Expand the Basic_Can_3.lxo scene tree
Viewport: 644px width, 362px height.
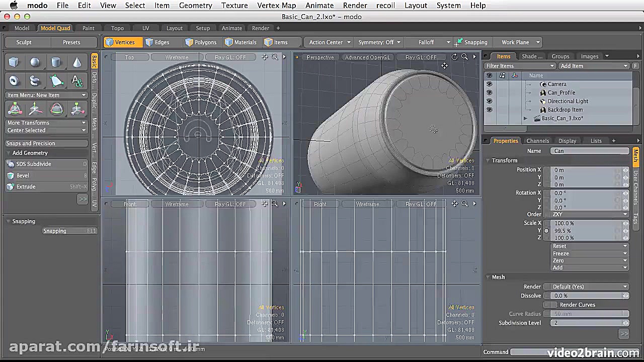pyautogui.click(x=525, y=119)
